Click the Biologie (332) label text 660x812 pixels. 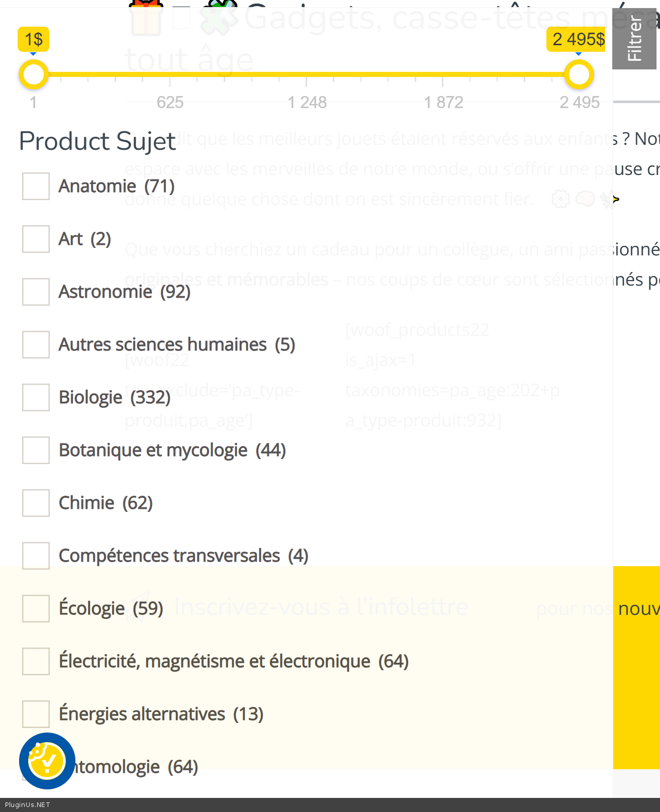click(115, 397)
